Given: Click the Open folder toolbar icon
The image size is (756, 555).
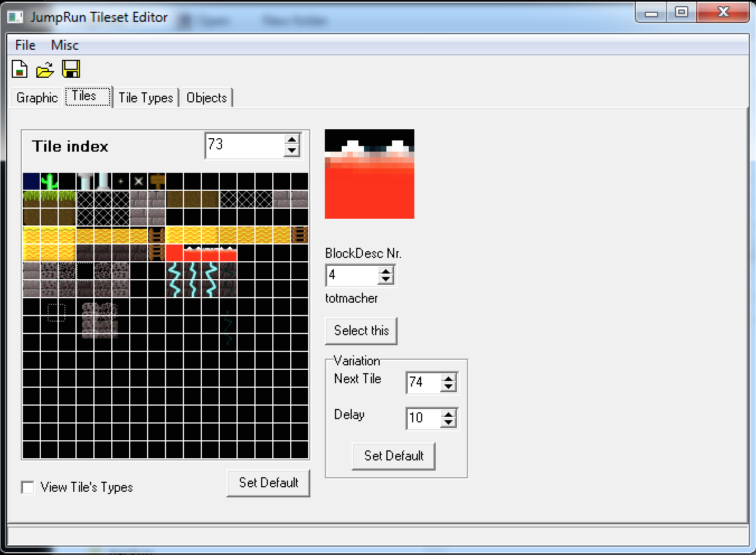Looking at the screenshot, I should click(45, 70).
